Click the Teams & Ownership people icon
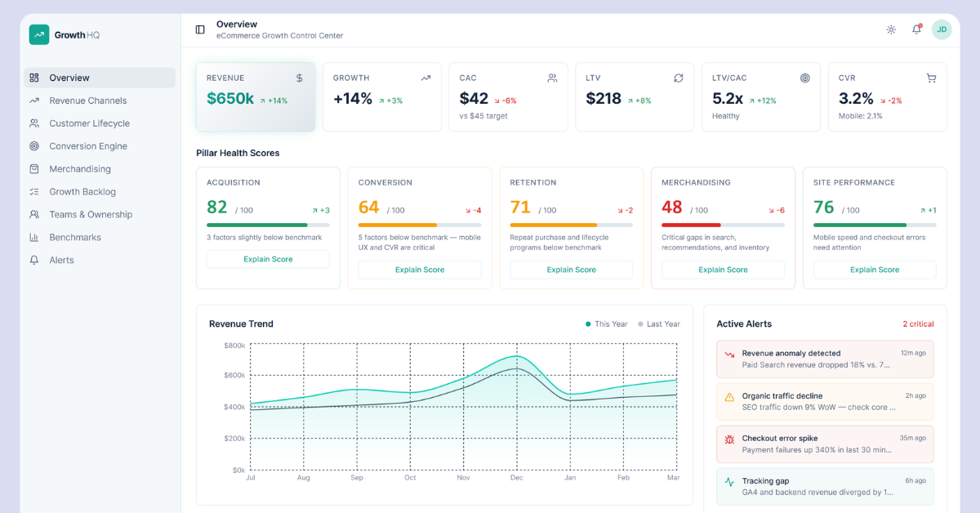The image size is (980, 513). point(34,215)
